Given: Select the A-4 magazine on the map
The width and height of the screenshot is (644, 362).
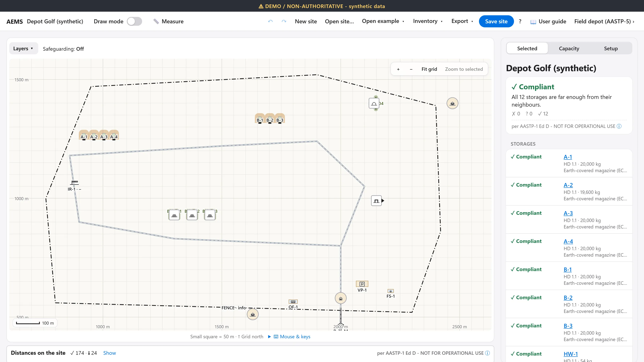Looking at the screenshot, I should click(114, 135).
